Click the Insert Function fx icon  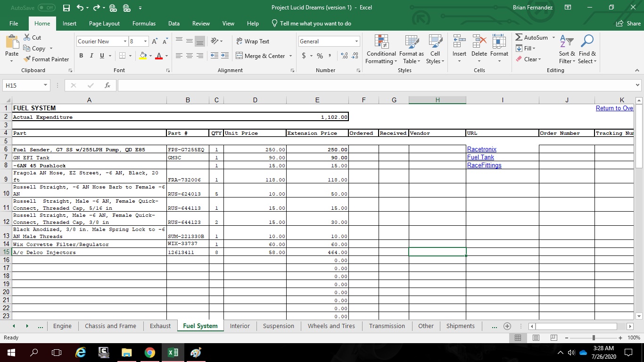[x=107, y=85]
